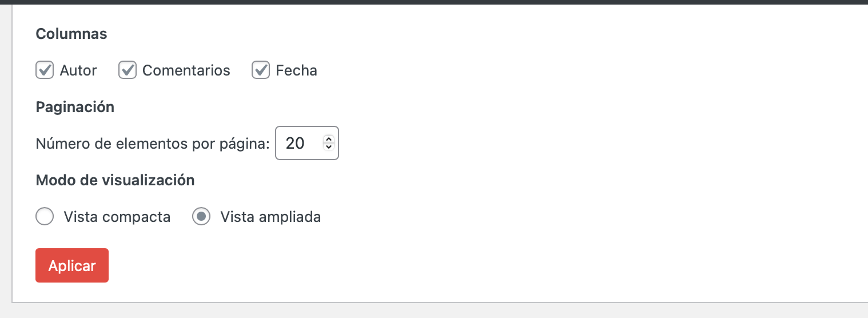868x318 pixels.
Task: Click the Modo de visualización heading
Action: click(x=115, y=180)
